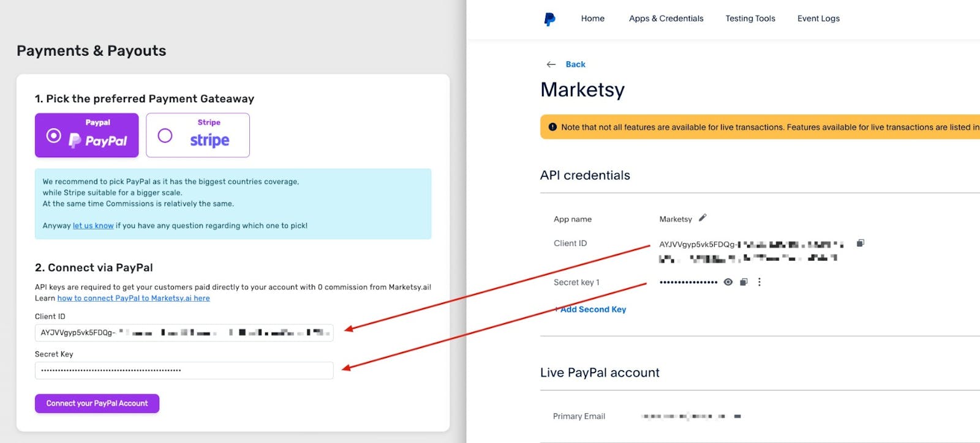Open the 'let us know' link

93,226
